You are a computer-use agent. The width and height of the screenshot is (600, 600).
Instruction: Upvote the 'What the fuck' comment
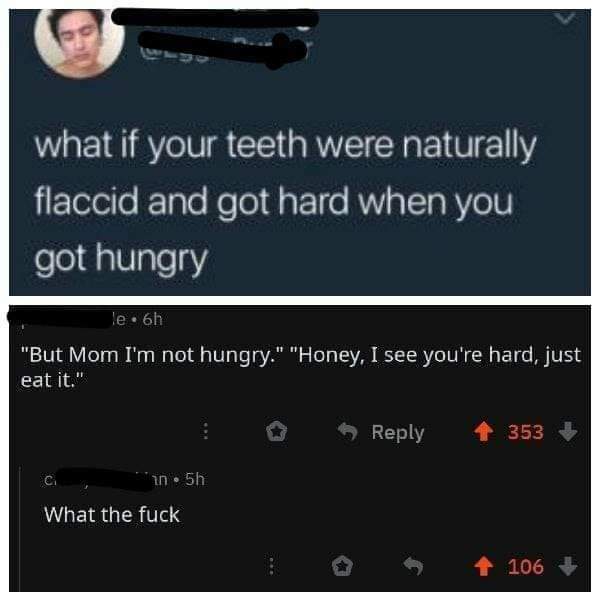pos(484,566)
